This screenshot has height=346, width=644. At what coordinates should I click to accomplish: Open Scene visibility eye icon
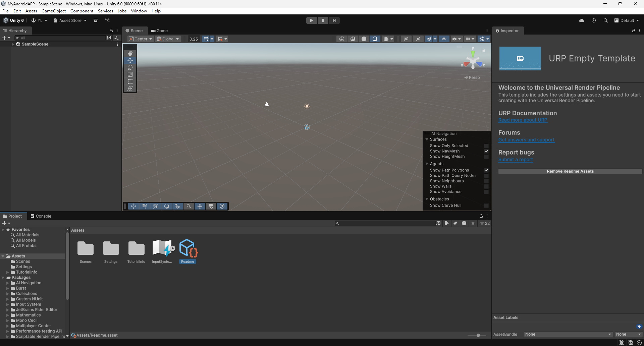(444, 39)
